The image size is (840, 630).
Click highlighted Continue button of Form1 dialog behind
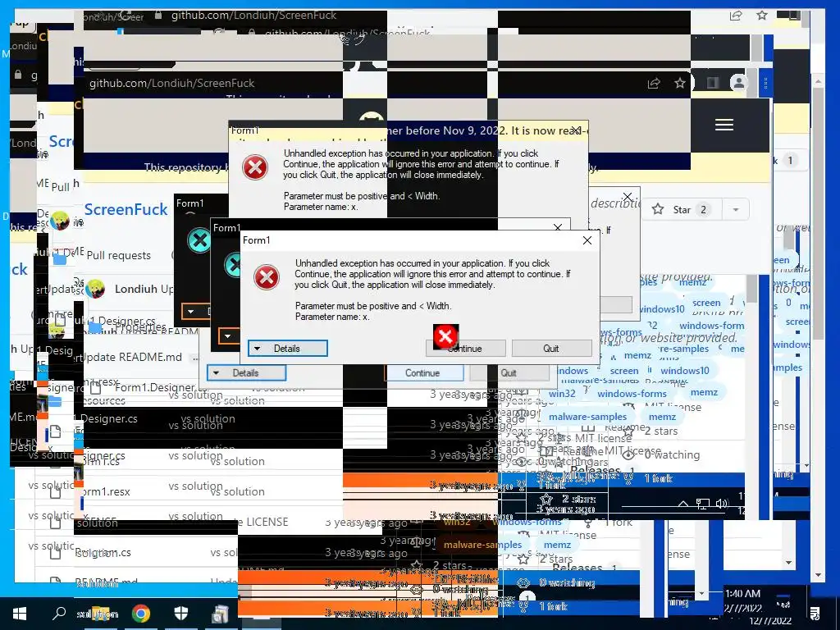point(422,373)
